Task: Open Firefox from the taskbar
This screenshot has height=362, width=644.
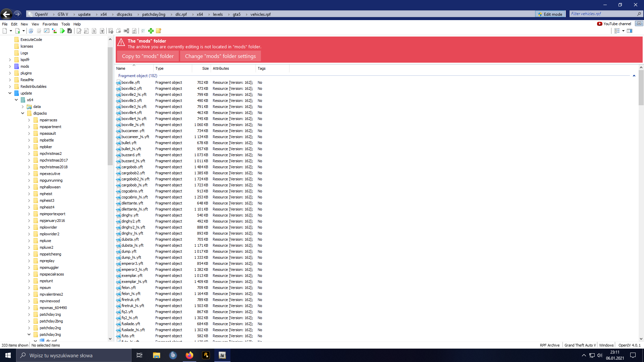Action: pyautogui.click(x=190, y=355)
